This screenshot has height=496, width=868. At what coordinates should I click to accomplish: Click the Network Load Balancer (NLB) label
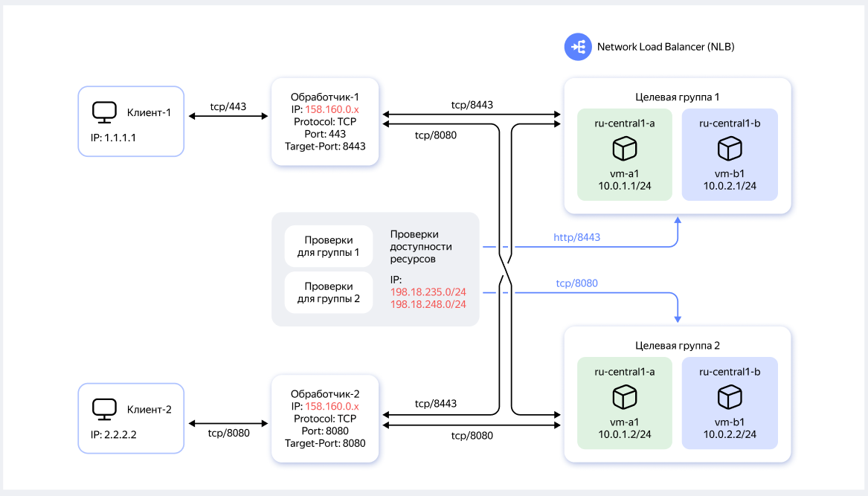(x=666, y=47)
